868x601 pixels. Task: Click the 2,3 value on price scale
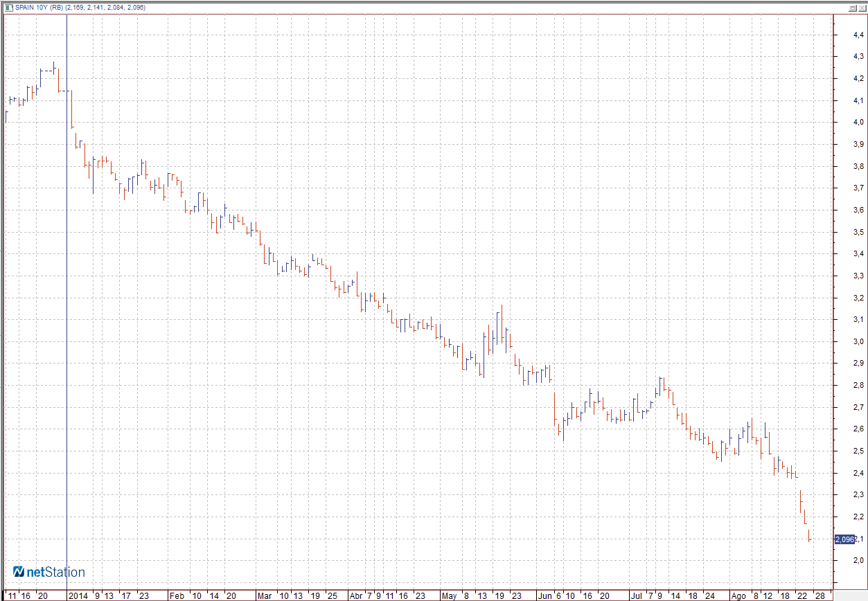pyautogui.click(x=858, y=495)
